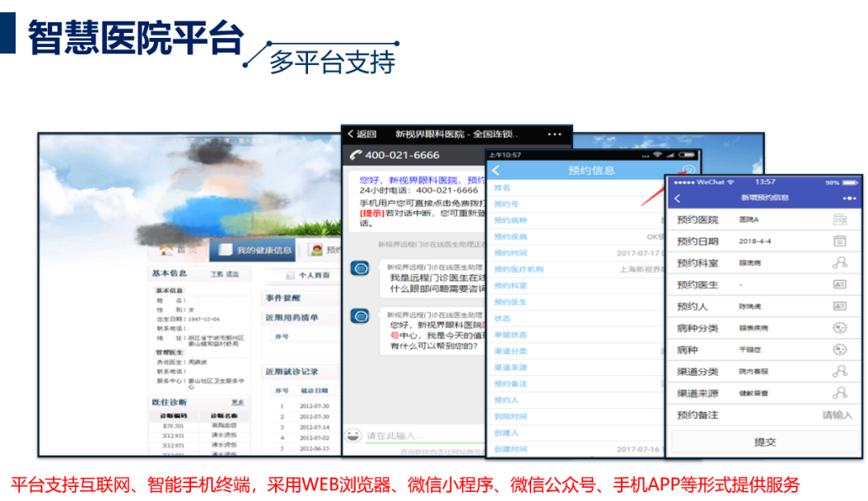The image size is (868, 501).
Task: Click 姓名 row in 预约信息 list
Action: point(576,188)
